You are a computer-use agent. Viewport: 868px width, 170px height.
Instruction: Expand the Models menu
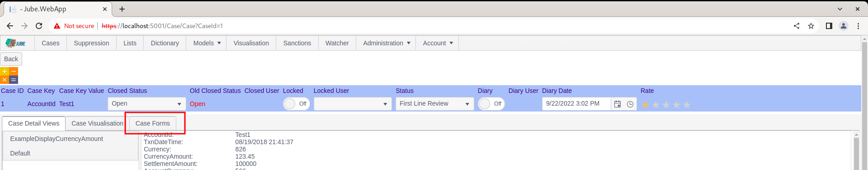tap(207, 43)
